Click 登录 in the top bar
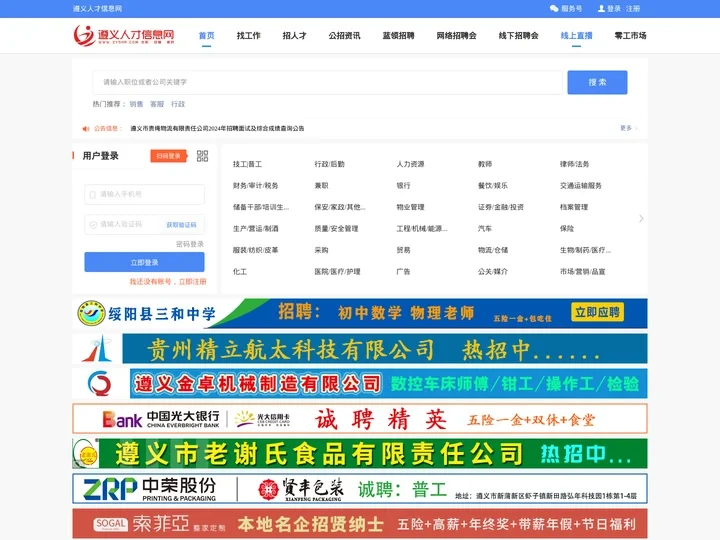The image size is (720, 540). tap(614, 8)
